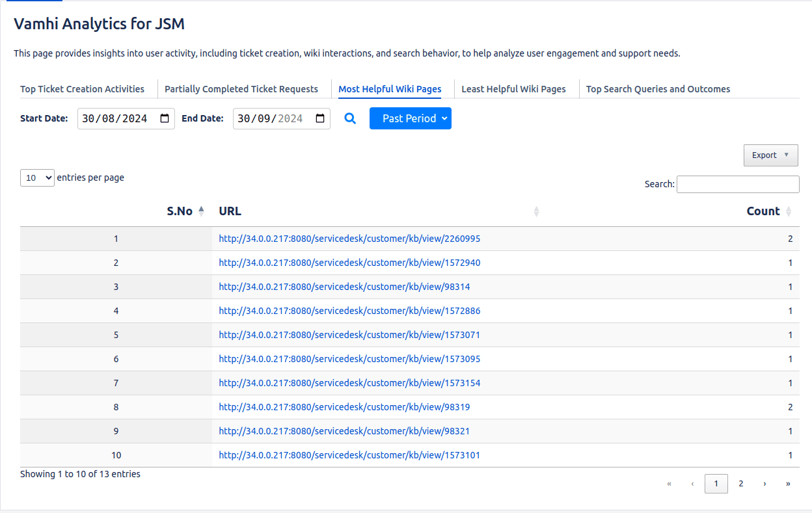Image resolution: width=812 pixels, height=513 pixels.
Task: Open the End Date calendar picker icon
Action: point(320,118)
